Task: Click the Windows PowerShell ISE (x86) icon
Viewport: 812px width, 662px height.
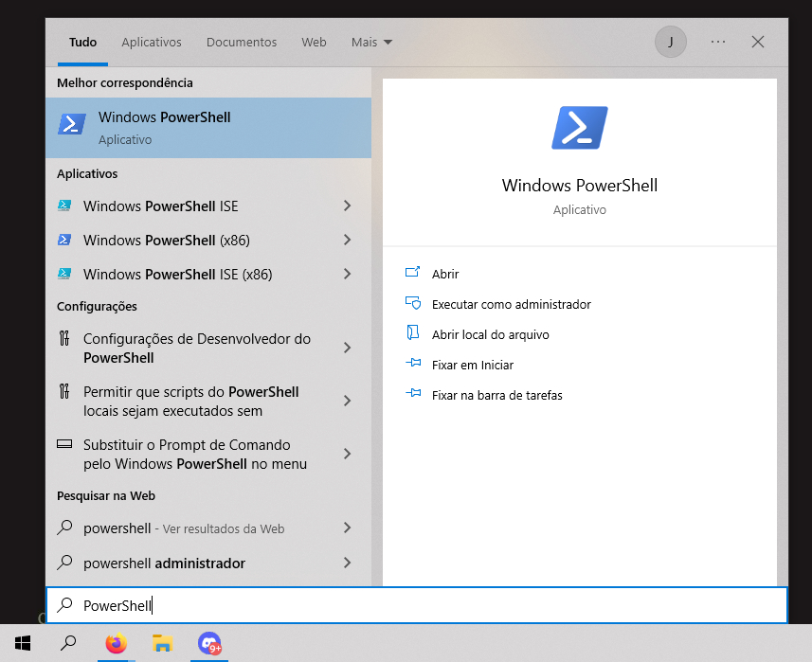Action: [x=64, y=274]
